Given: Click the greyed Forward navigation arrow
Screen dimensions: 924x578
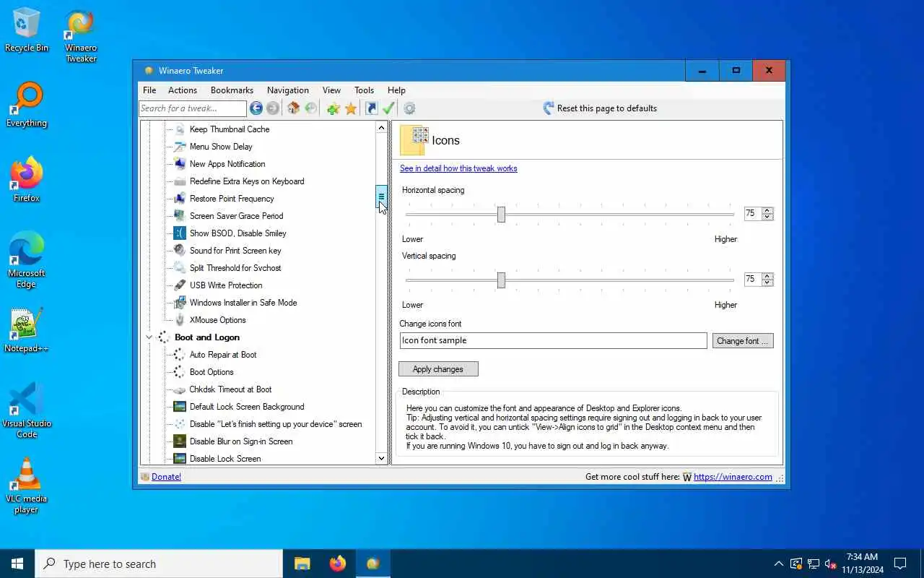Looking at the screenshot, I should pyautogui.click(x=272, y=108).
